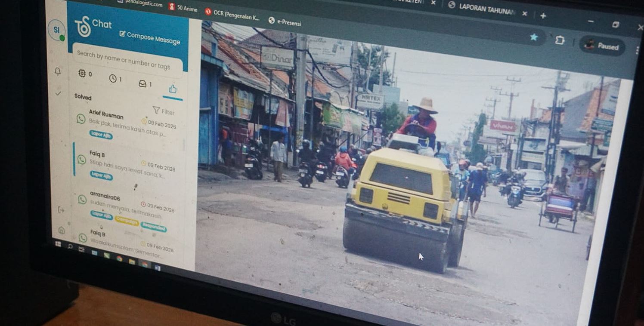Select the bot chip tab showing 0
Viewport: 644px width, 326px height.
coord(85,74)
